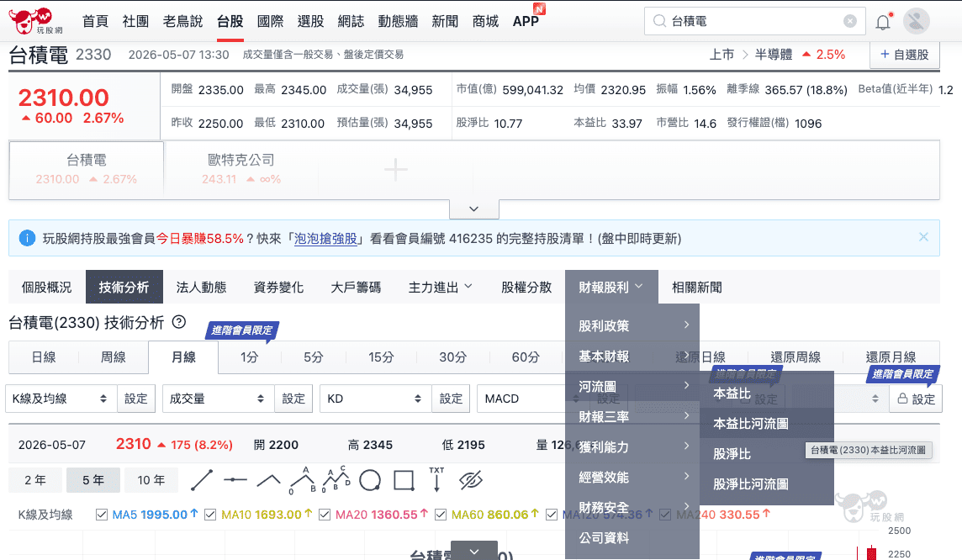This screenshot has height=560, width=962.
Task: Open 老鳥說 in top navigation
Action: (182, 22)
